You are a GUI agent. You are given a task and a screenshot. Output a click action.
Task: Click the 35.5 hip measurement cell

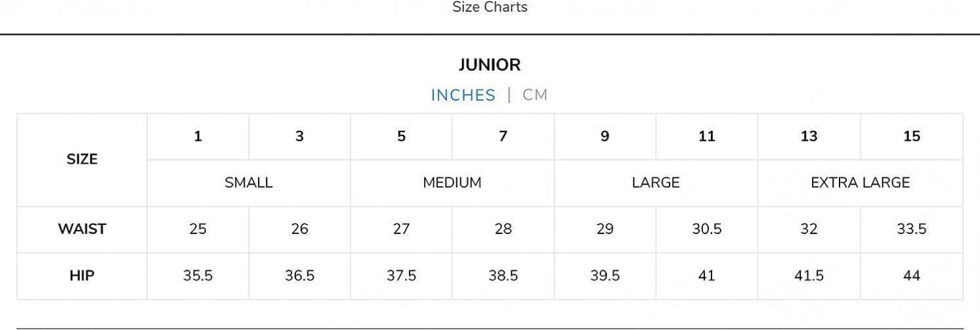coord(198,276)
